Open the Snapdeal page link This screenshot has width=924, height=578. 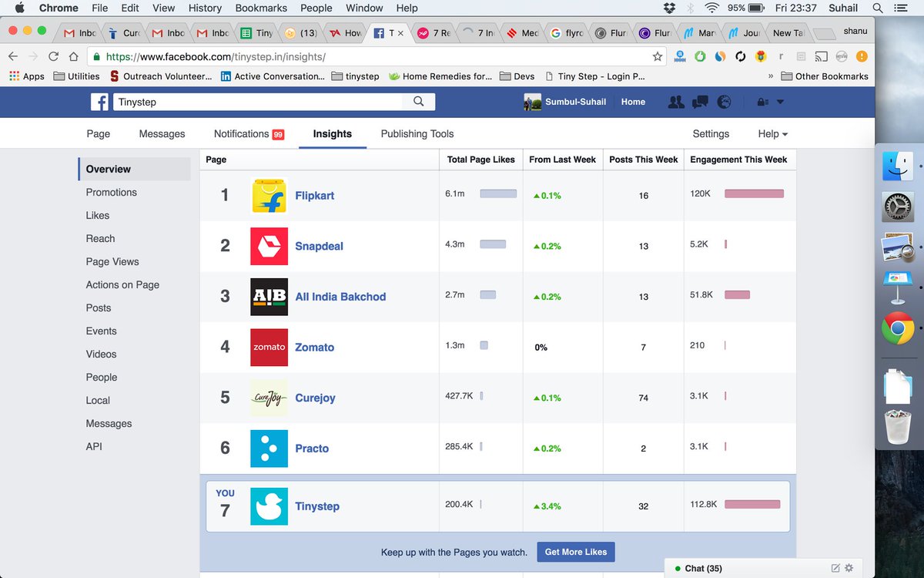coord(319,246)
